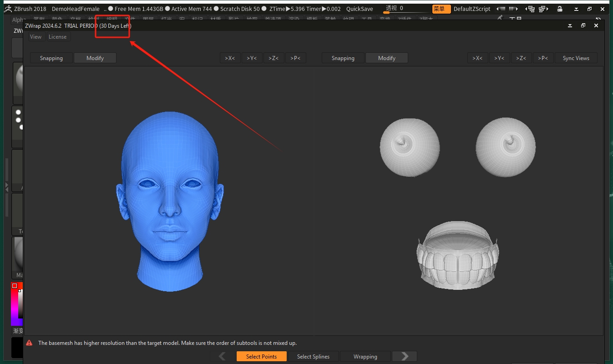The height and width of the screenshot is (364, 613).
Task: Click the Select Splines button
Action: pyautogui.click(x=314, y=356)
